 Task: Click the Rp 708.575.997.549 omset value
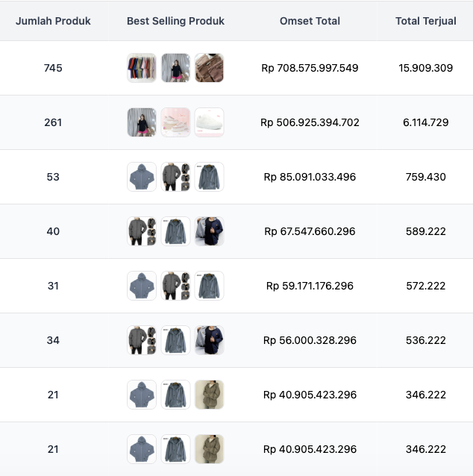[x=310, y=68]
